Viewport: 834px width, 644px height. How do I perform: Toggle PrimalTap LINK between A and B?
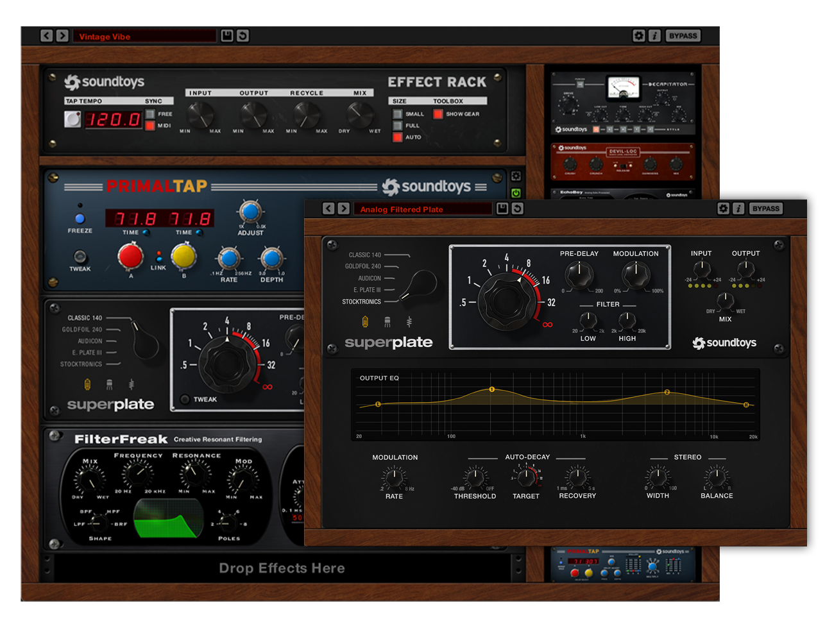(158, 257)
